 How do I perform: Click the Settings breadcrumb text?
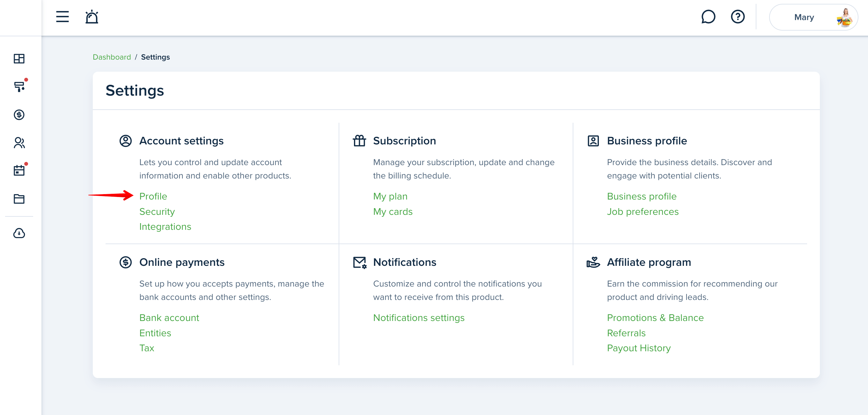tap(155, 57)
